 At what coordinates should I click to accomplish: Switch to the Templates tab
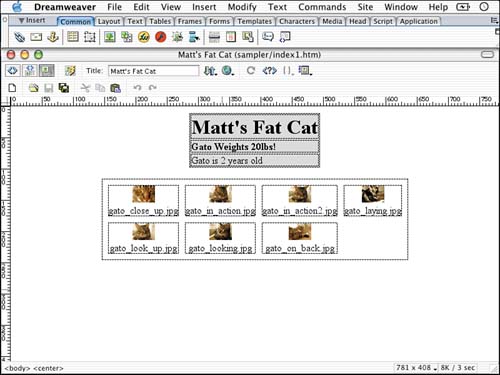click(254, 21)
